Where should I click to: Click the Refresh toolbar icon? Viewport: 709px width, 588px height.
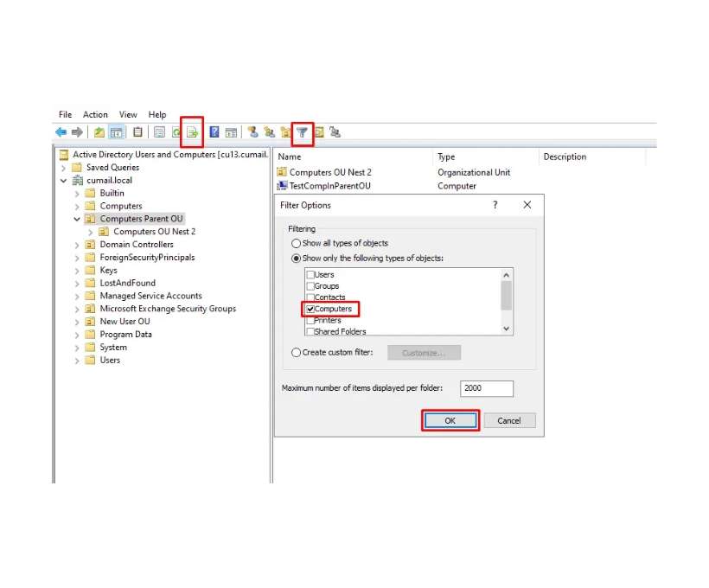click(x=176, y=132)
